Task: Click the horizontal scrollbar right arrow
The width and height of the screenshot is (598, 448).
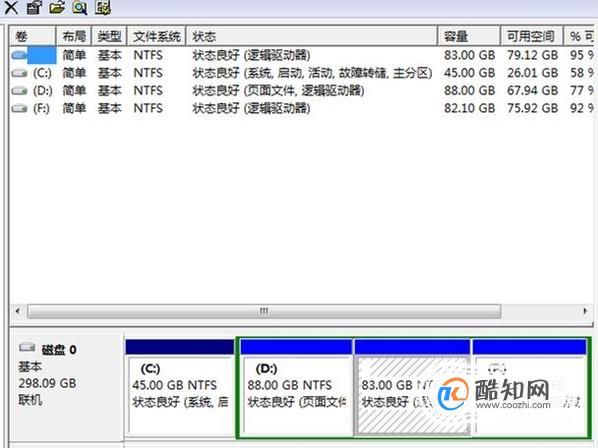Action: pos(585,311)
